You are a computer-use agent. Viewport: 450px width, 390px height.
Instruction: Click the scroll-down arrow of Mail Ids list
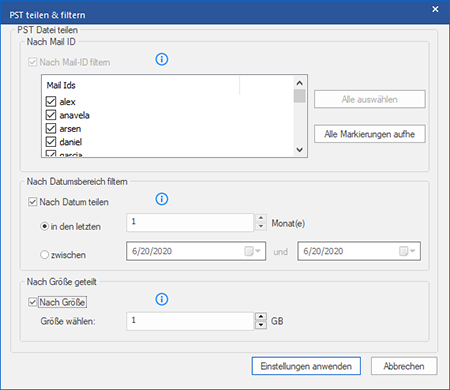[x=299, y=150]
